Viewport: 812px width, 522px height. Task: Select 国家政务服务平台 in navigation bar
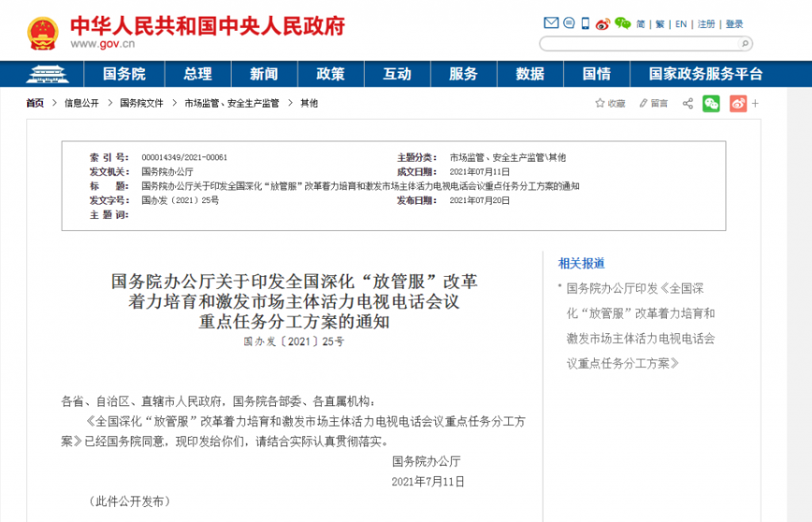tap(706, 74)
